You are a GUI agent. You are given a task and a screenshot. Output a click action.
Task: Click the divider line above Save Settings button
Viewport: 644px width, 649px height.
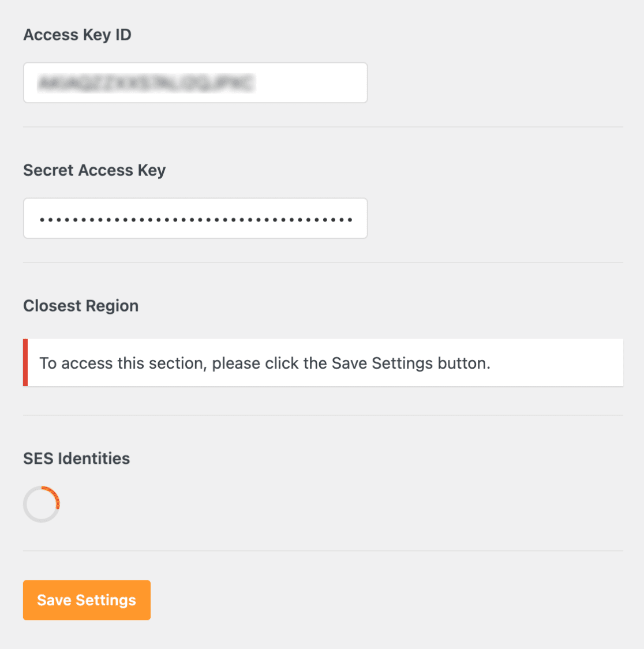coord(323,550)
